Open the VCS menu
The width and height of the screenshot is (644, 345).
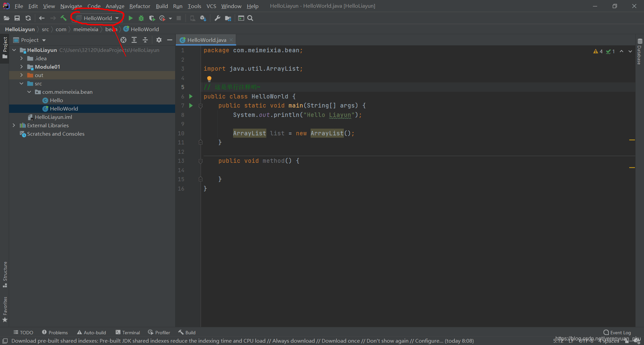[211, 6]
